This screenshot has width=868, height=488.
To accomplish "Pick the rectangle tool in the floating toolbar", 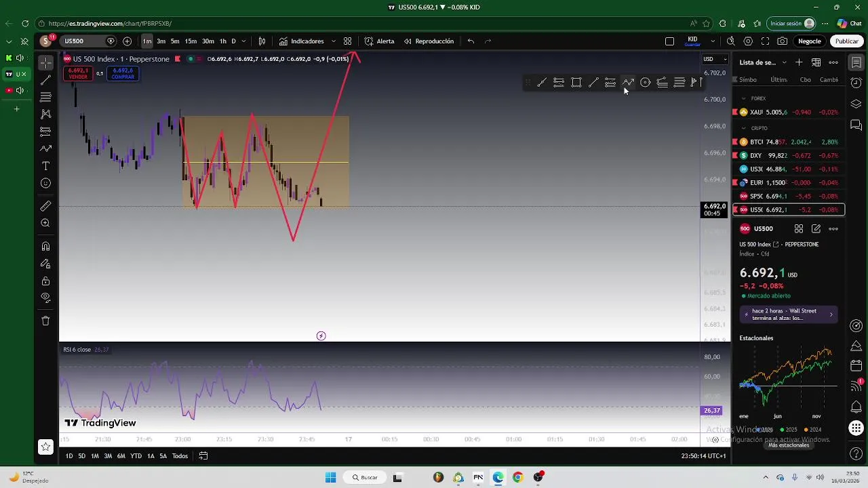I will point(576,83).
